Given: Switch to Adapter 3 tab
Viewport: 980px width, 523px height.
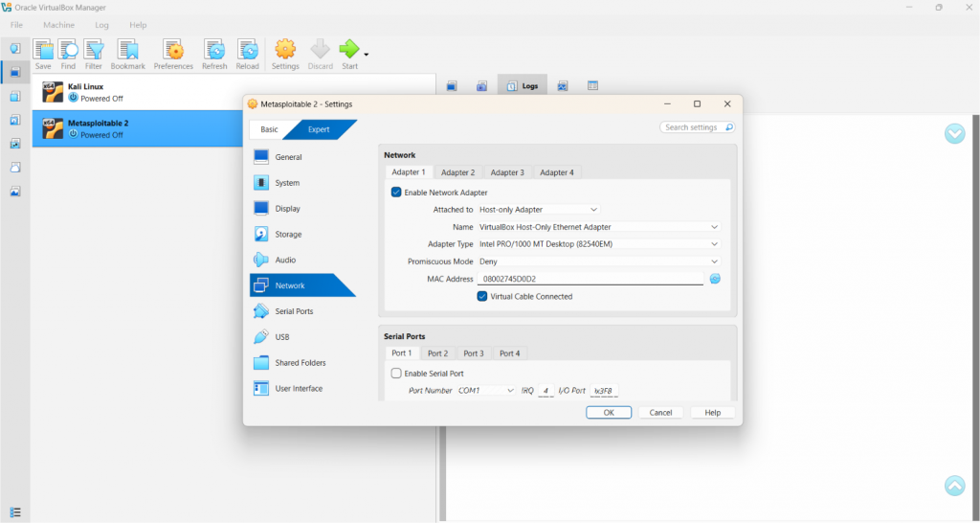Looking at the screenshot, I should pyautogui.click(x=507, y=172).
